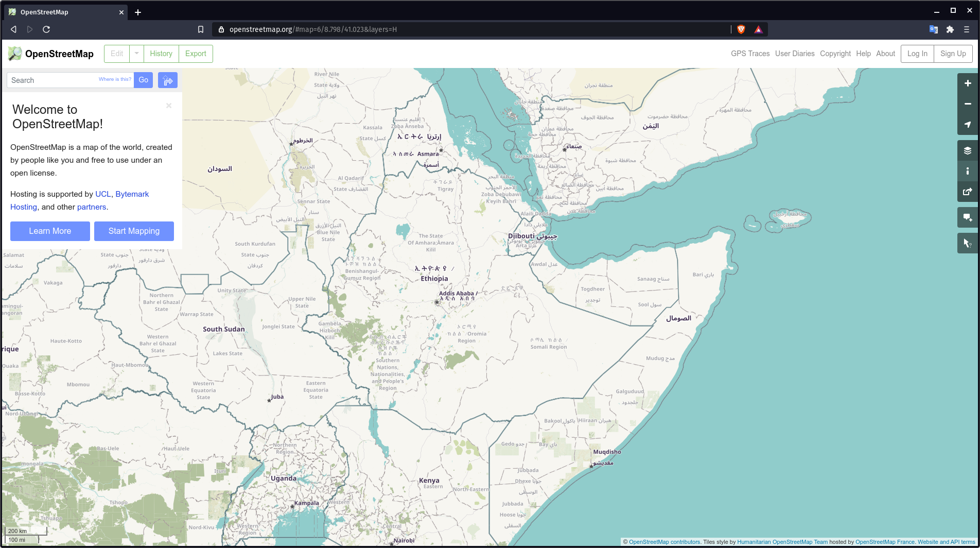Click the Go search button

click(144, 80)
